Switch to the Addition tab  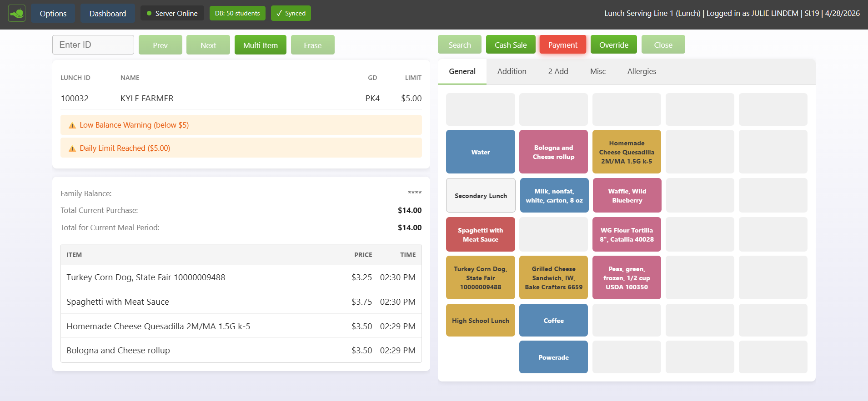click(512, 71)
